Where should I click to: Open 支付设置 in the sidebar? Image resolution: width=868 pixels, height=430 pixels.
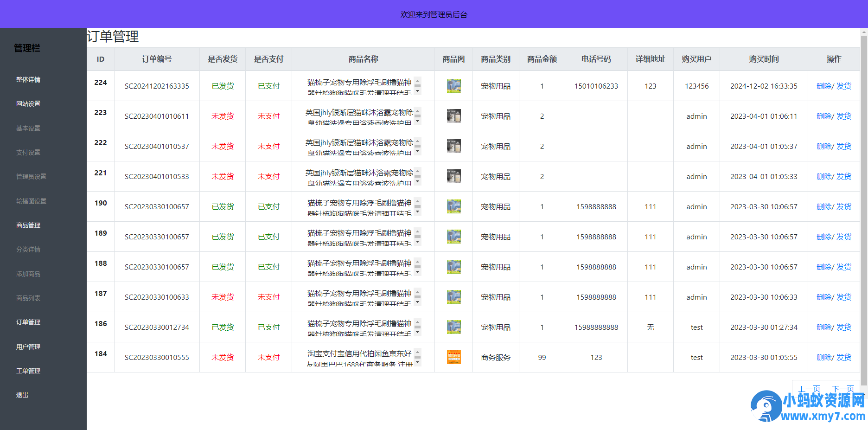(29, 152)
